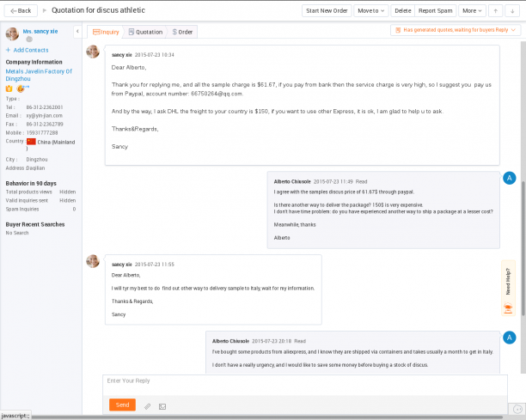The width and height of the screenshot is (526, 420).
Task: Click Add Contacts link
Action: [x=28, y=50]
